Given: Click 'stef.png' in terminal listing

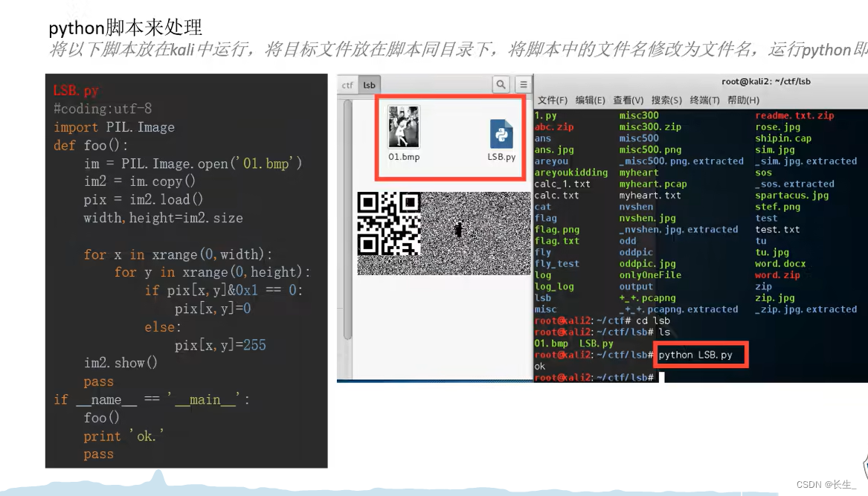Looking at the screenshot, I should [x=777, y=207].
